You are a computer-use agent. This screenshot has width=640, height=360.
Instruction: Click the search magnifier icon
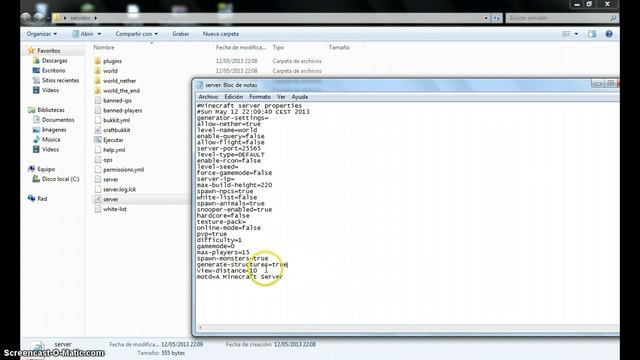click(x=613, y=18)
